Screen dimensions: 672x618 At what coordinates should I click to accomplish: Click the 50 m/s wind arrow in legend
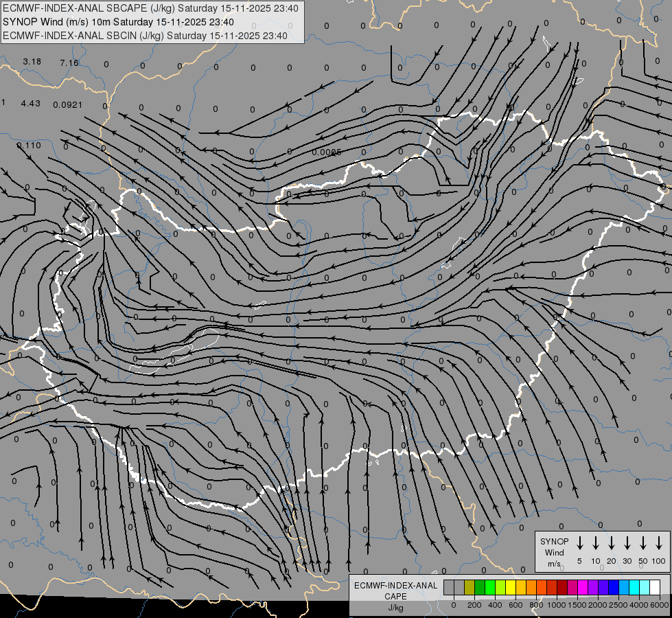point(643,542)
